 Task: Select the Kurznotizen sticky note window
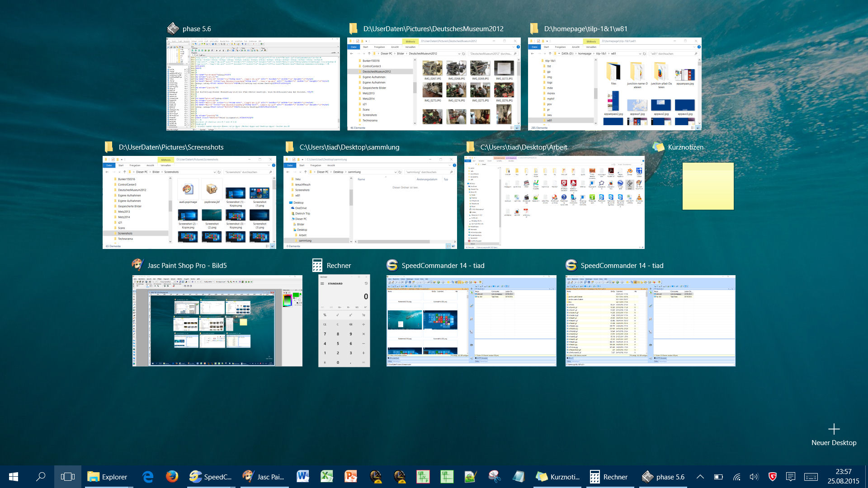708,186
